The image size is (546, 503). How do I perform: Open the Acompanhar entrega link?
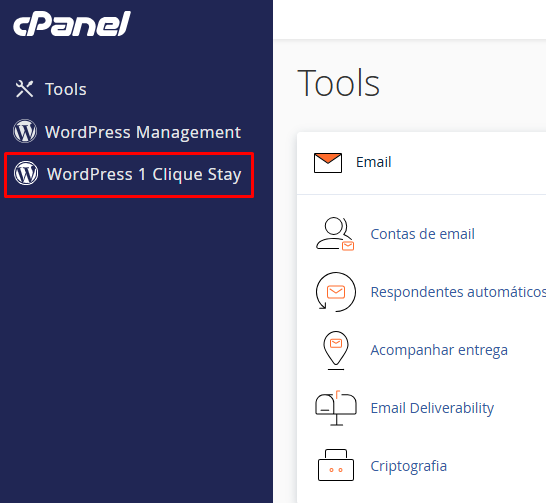(439, 350)
